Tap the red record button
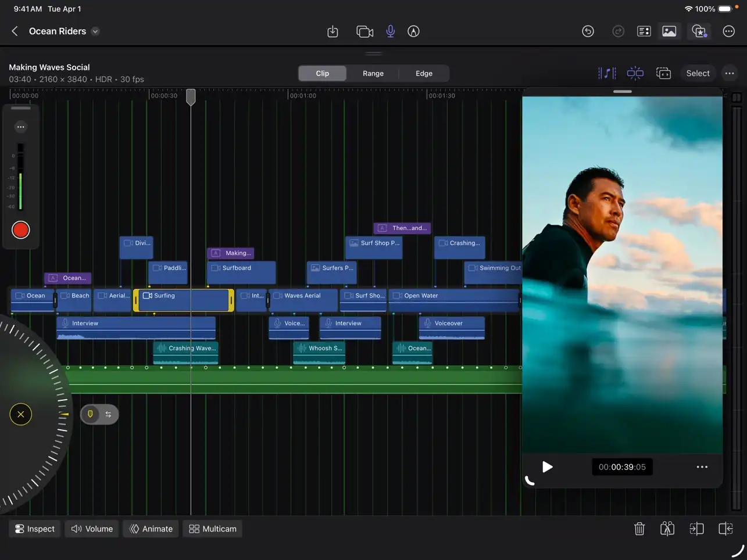This screenshot has width=747, height=560. coord(21,230)
